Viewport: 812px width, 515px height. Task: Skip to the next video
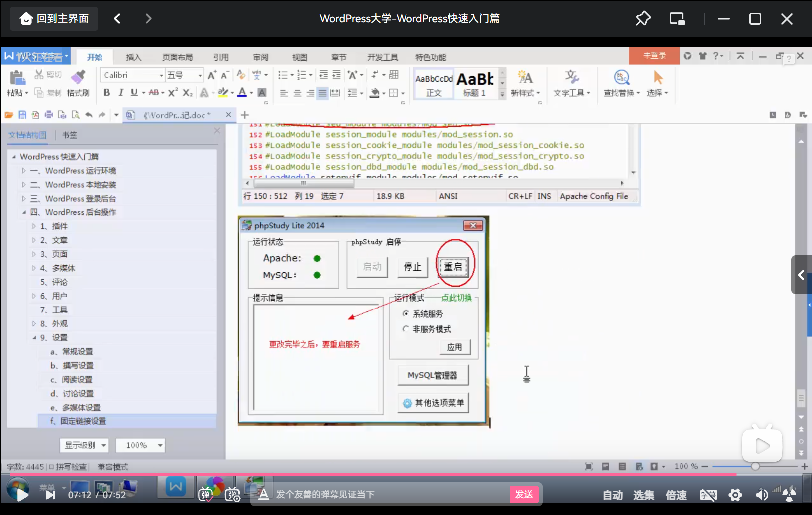click(50, 495)
